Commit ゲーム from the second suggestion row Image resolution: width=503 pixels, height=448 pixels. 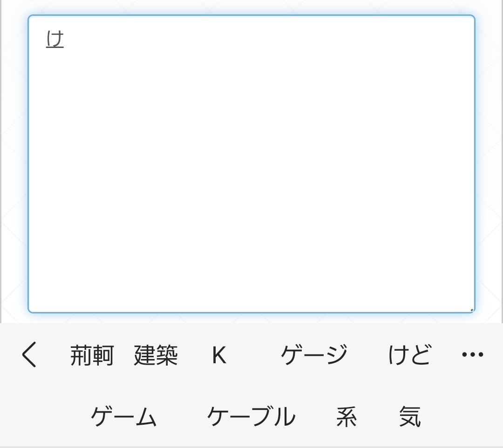123,416
